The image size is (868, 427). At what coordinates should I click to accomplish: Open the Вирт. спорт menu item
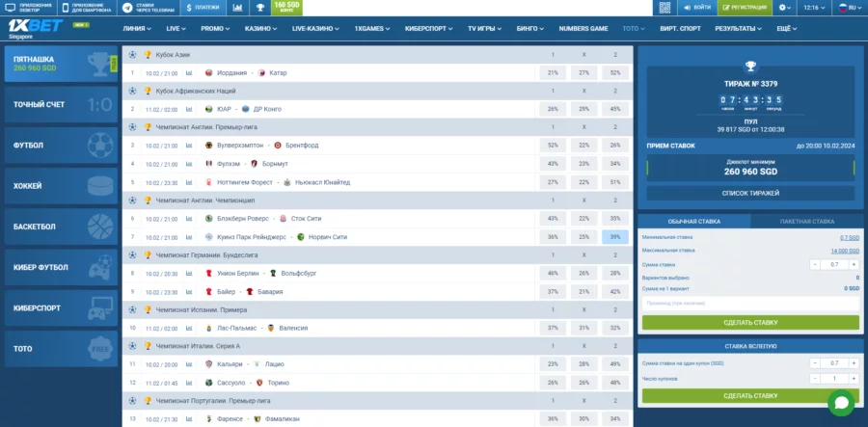point(680,29)
